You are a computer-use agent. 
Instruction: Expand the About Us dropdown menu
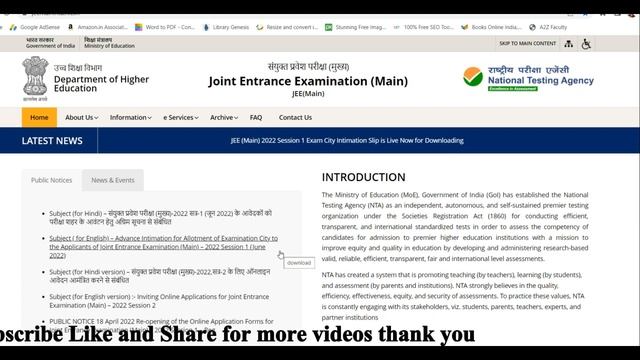click(x=82, y=118)
